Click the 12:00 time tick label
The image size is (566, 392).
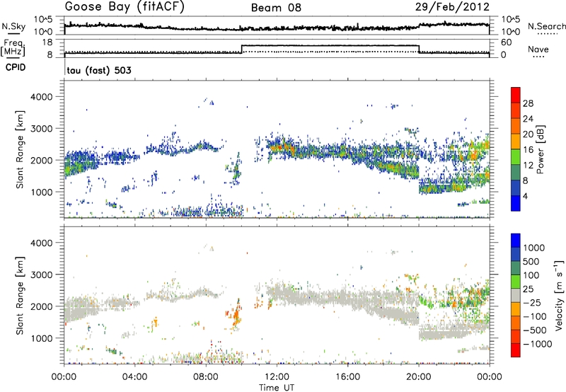click(277, 377)
